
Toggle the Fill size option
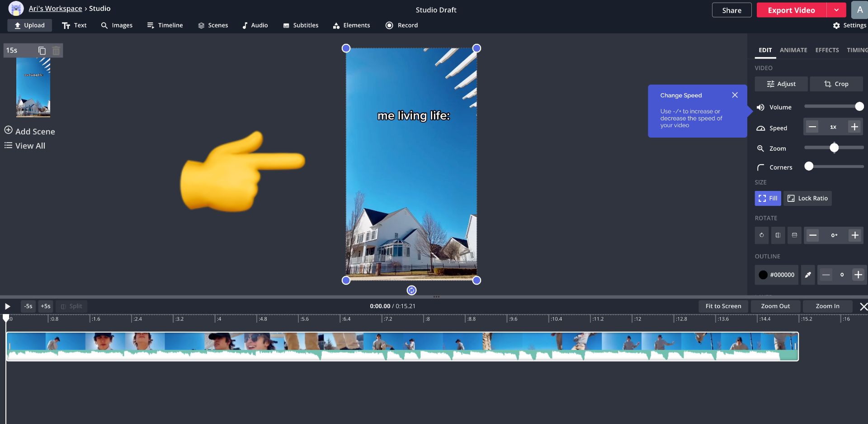click(x=768, y=198)
